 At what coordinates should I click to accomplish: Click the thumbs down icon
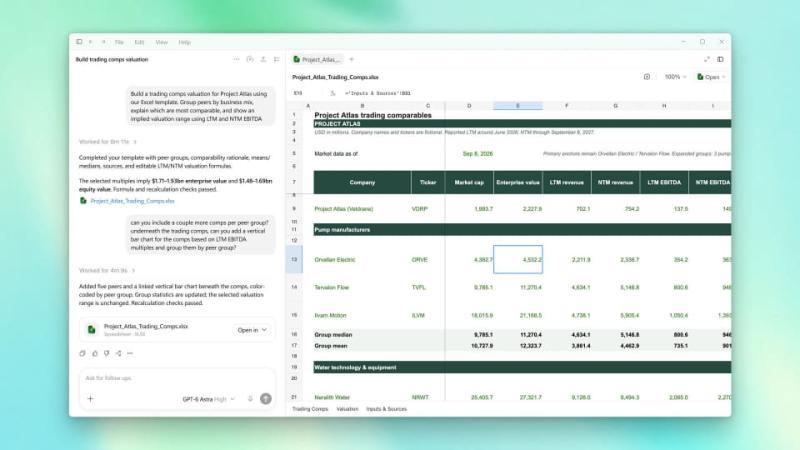click(107, 353)
